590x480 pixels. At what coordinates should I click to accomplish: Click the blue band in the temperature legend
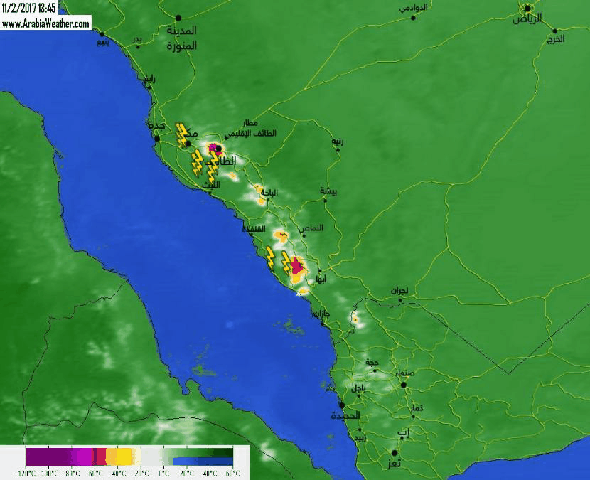(x=202, y=462)
